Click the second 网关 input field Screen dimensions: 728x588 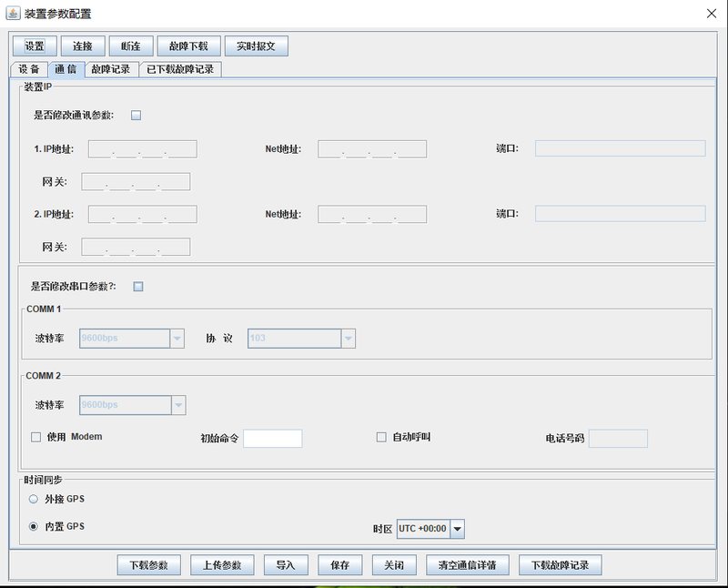(136, 247)
